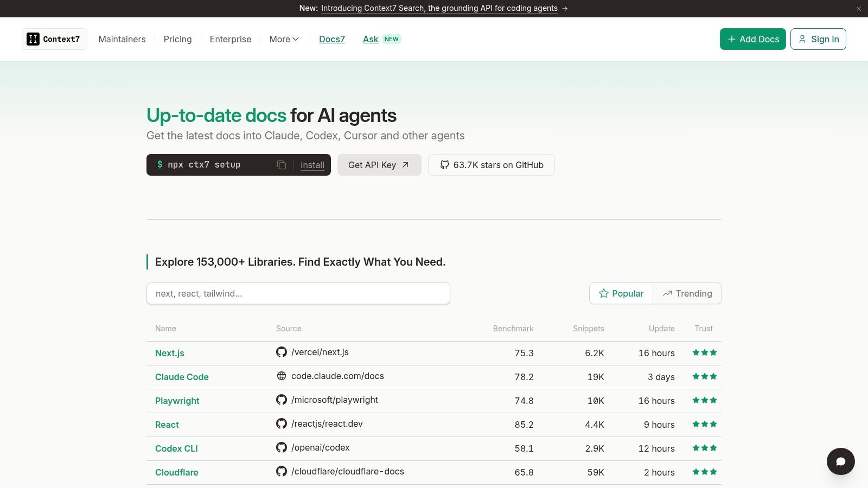Open the Playwright library
868x488 pixels.
[x=177, y=401]
